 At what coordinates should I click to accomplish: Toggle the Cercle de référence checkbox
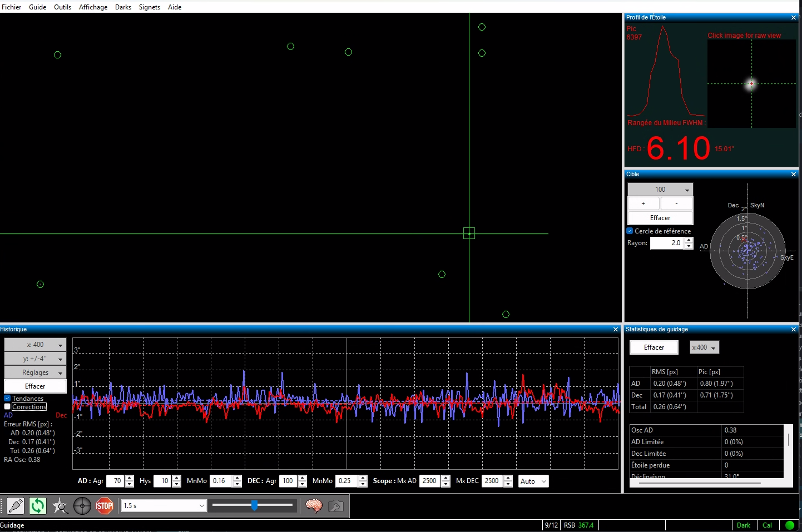click(630, 231)
